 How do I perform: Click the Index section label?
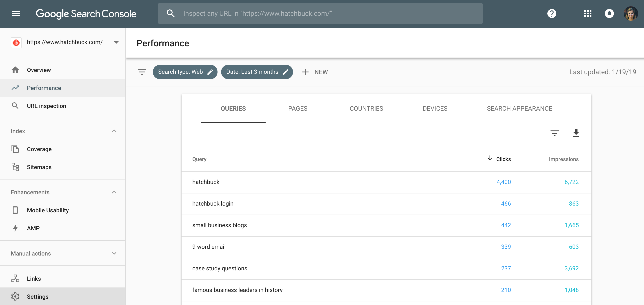(18, 131)
